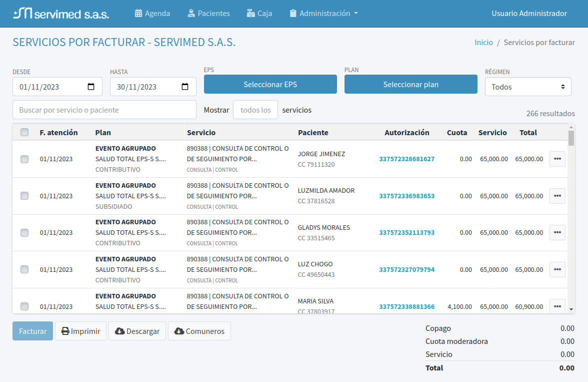
Task: Click the Imprimir printer button
Action: click(80, 331)
